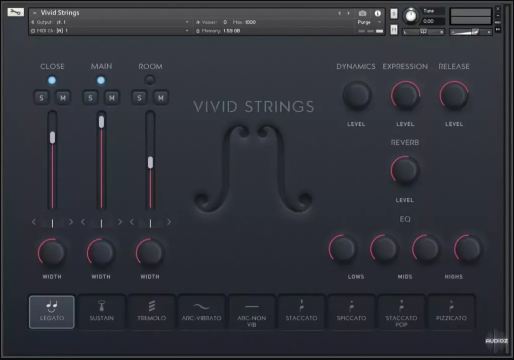Screen dimensions: 514x360
Task: Select the Sustain articulation
Action: [x=102, y=312]
